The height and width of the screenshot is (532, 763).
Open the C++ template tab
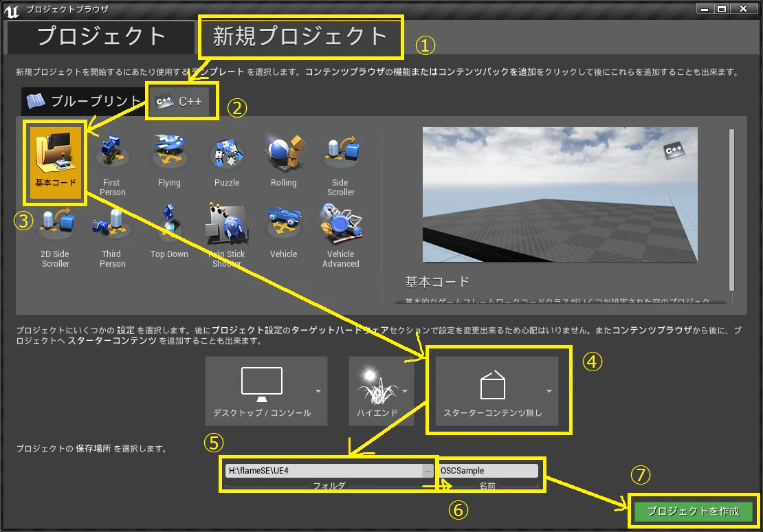point(179,101)
